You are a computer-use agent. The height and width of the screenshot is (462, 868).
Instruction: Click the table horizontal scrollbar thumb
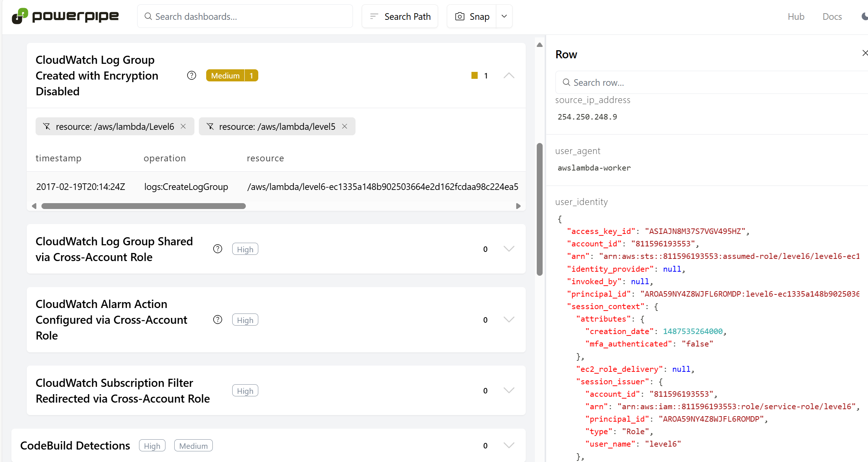pyautogui.click(x=143, y=206)
